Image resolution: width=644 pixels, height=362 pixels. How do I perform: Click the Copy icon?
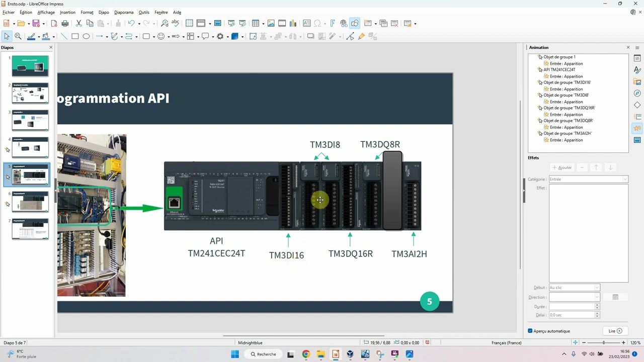click(x=90, y=23)
